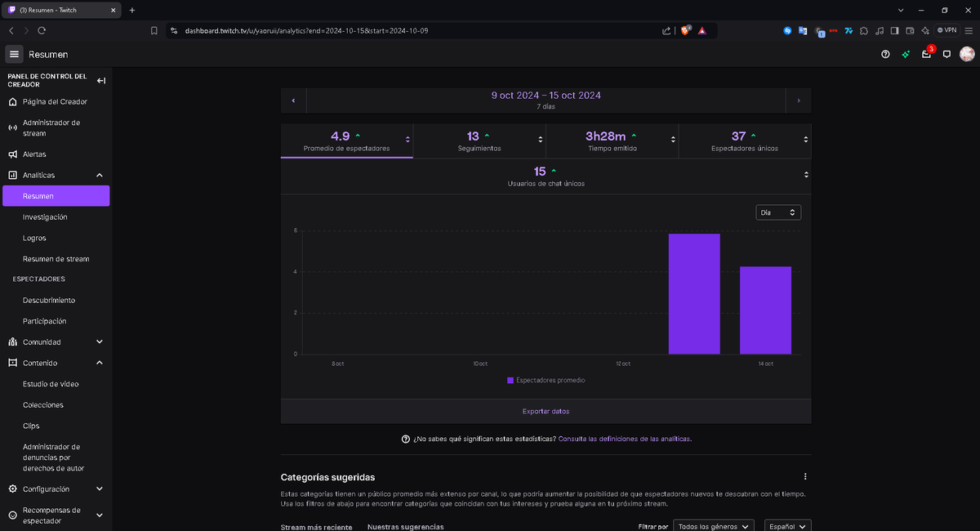The width and height of the screenshot is (980, 531).
Task: Collapse the creator panel sidebar
Action: [101, 80]
